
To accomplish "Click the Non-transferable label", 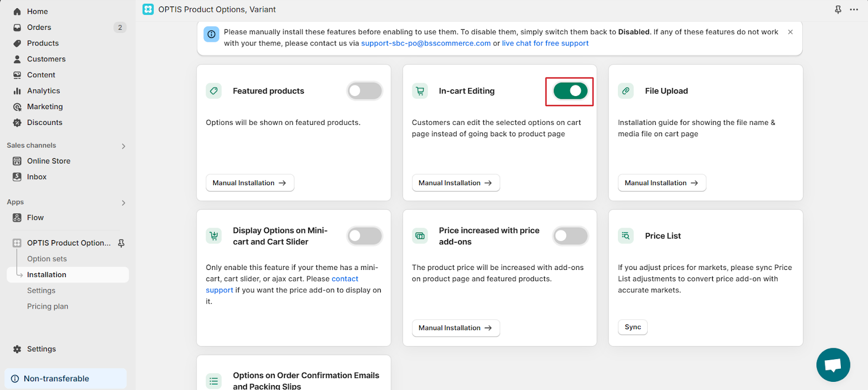I will click(x=56, y=379).
